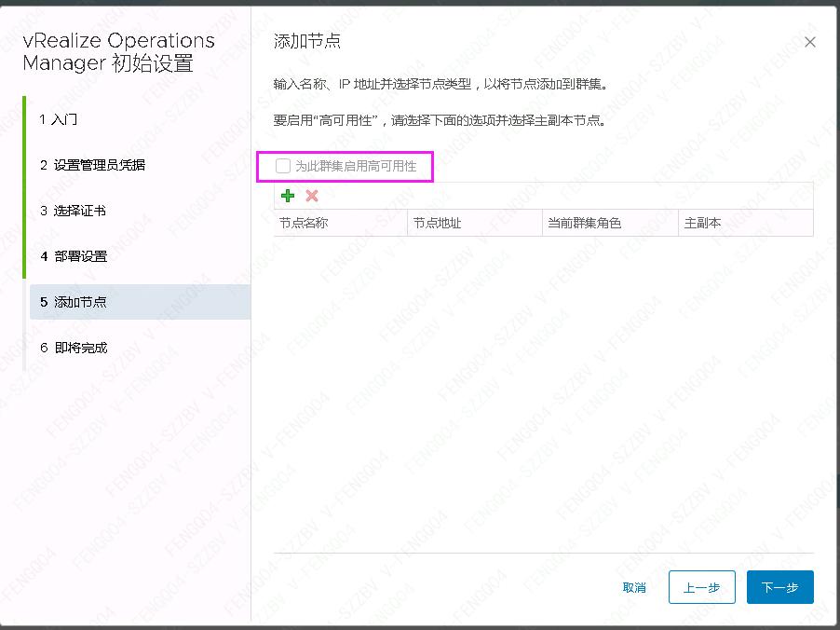Click the 添加节点 dialog title
The image size is (840, 630).
[x=307, y=41]
